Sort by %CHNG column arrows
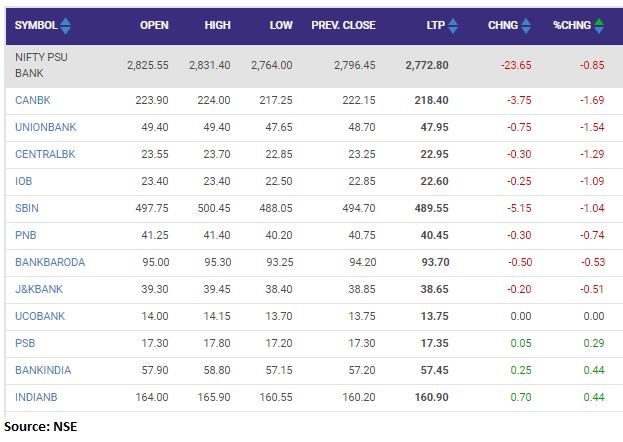The width and height of the screenshot is (623, 442). click(x=599, y=25)
